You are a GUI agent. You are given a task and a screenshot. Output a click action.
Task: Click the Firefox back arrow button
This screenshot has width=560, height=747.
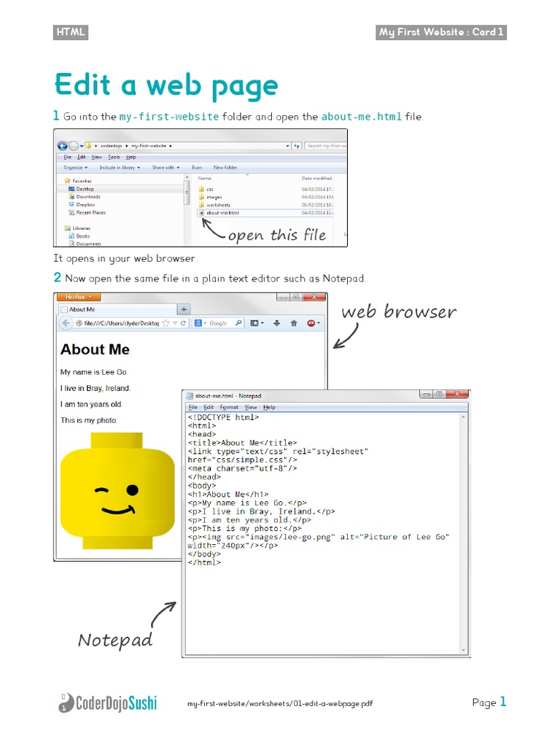65,323
